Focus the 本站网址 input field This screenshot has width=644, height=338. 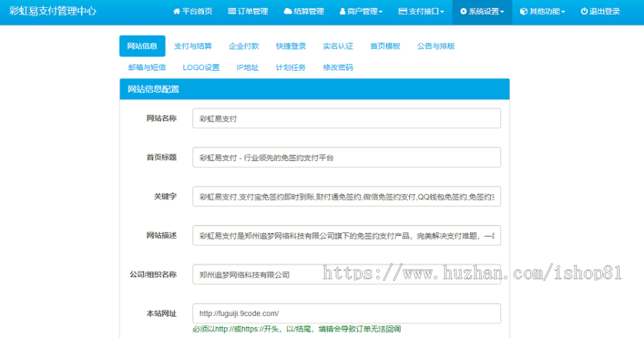pos(346,314)
